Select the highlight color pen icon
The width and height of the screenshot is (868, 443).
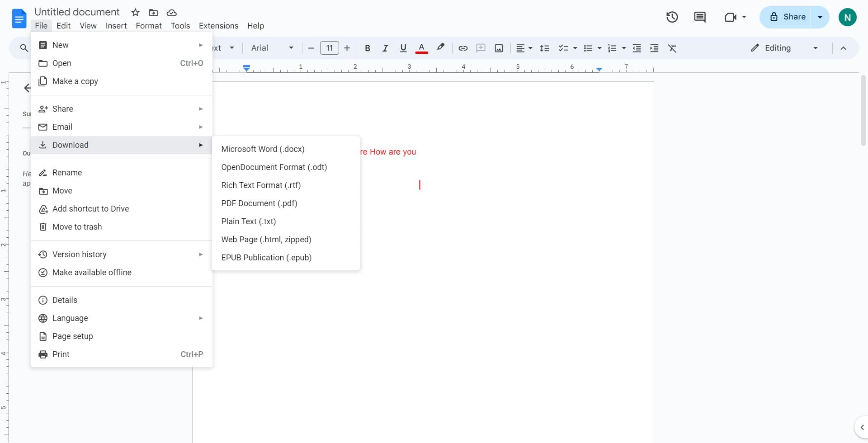(x=440, y=47)
